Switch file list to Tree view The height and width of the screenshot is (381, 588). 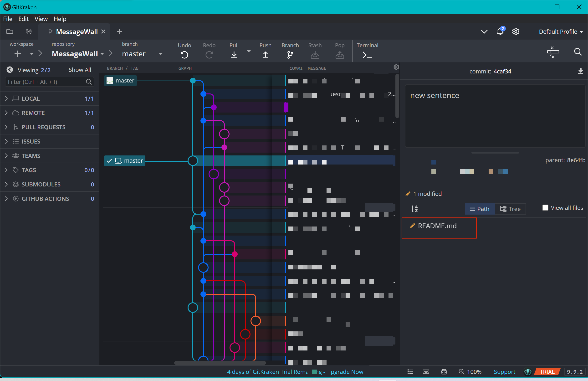(x=511, y=209)
